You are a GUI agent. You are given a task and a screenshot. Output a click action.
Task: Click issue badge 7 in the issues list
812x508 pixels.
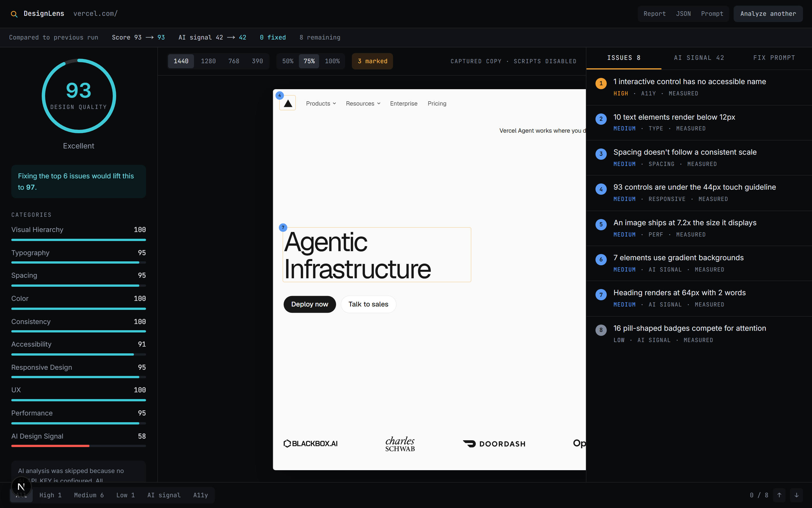coord(601,295)
